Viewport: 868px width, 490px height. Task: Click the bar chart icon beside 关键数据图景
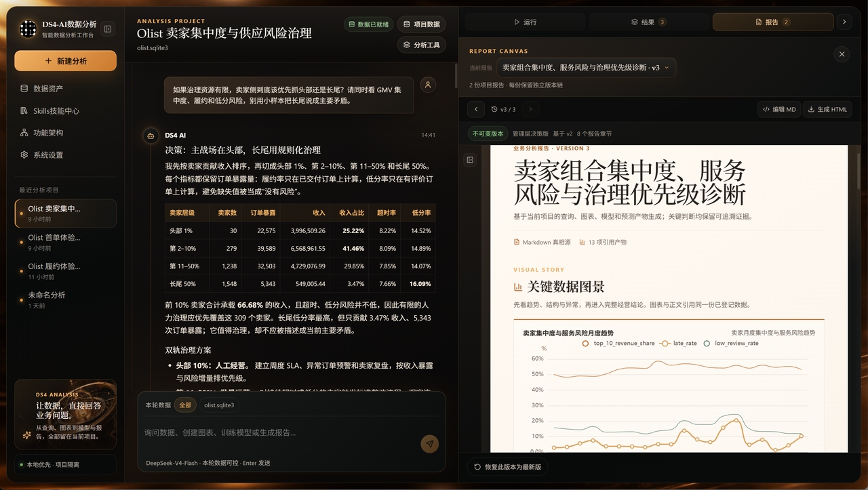[x=518, y=287]
